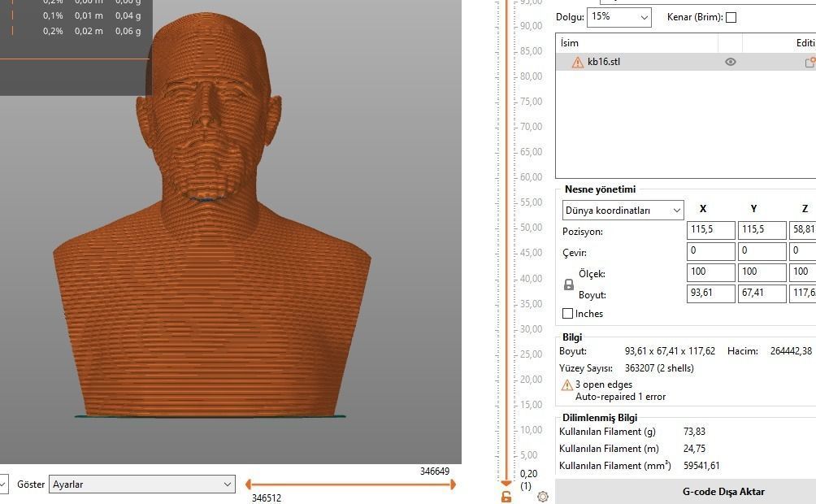Enable the Kenar (Brim) checkbox

point(731,18)
